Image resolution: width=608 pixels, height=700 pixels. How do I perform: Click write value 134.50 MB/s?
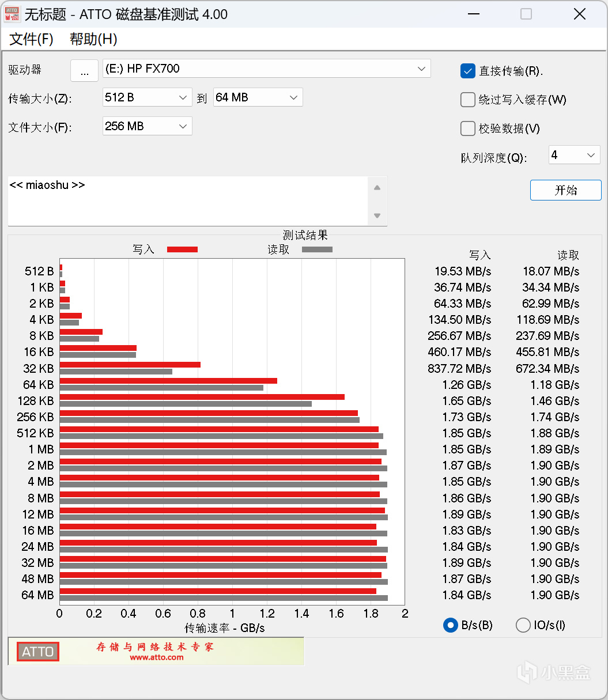coord(459,320)
